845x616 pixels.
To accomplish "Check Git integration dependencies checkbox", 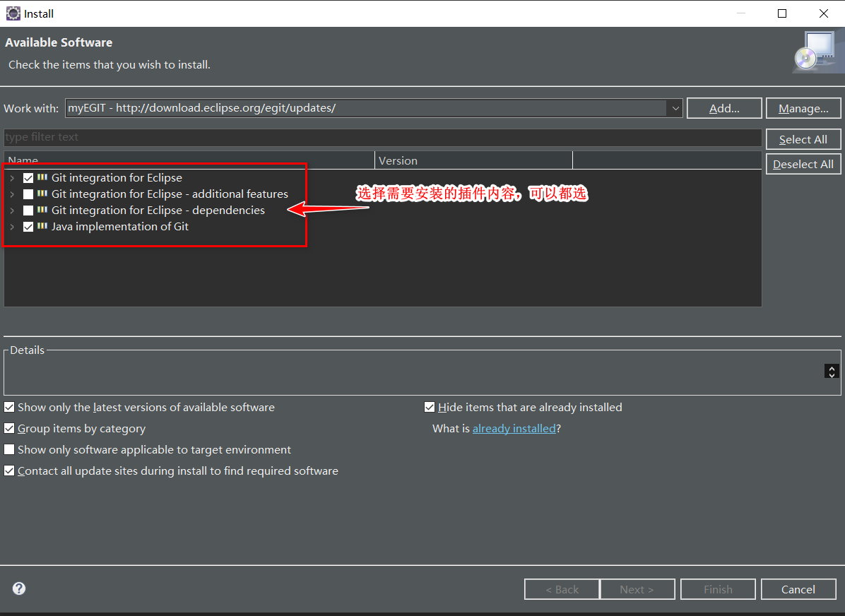I will pos(28,211).
